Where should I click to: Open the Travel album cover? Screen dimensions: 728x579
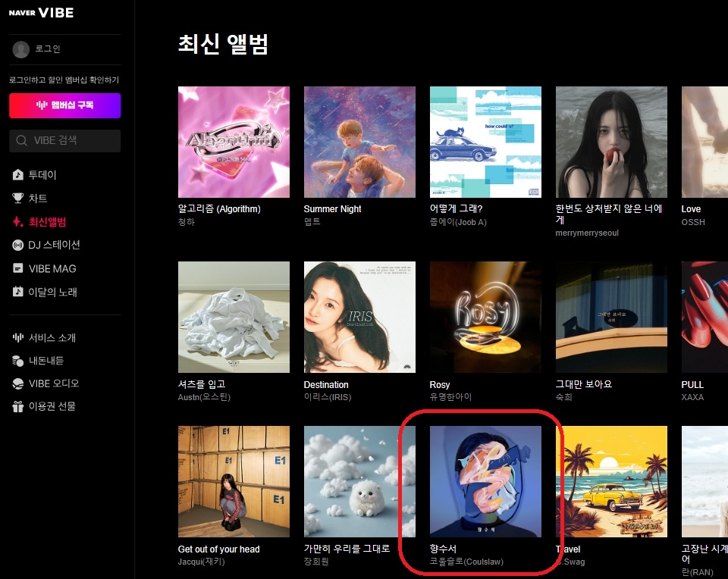click(611, 481)
